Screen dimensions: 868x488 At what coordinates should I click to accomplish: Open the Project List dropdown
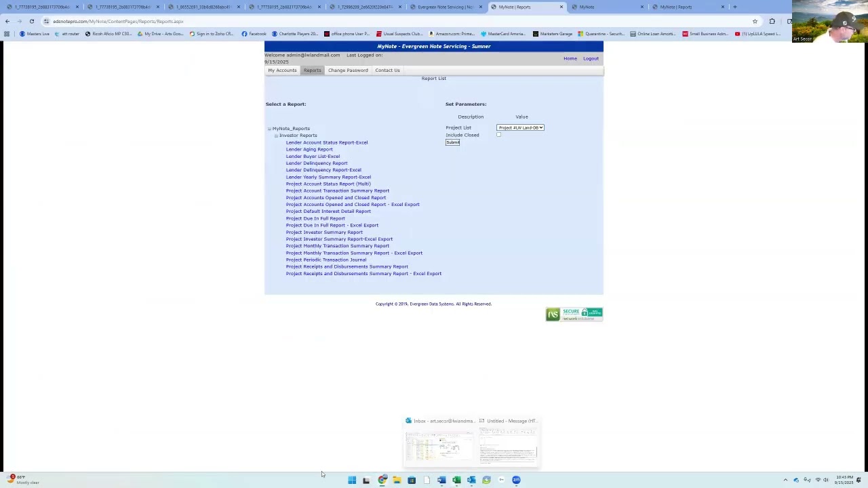[520, 127]
